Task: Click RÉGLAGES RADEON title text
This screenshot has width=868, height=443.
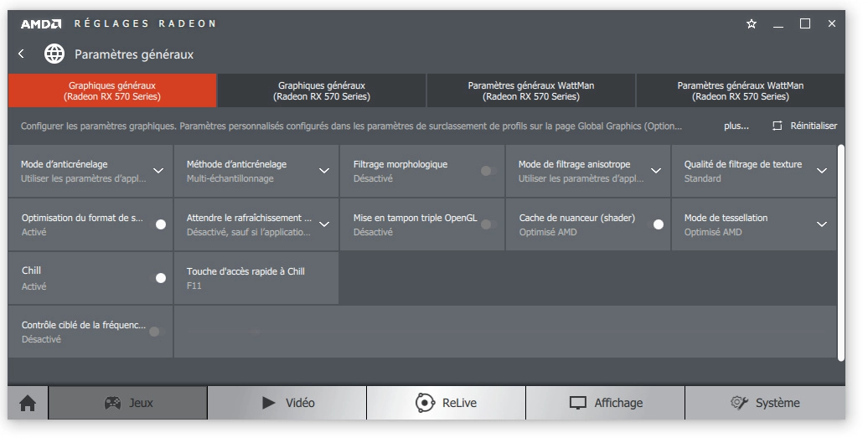Action: [x=145, y=23]
